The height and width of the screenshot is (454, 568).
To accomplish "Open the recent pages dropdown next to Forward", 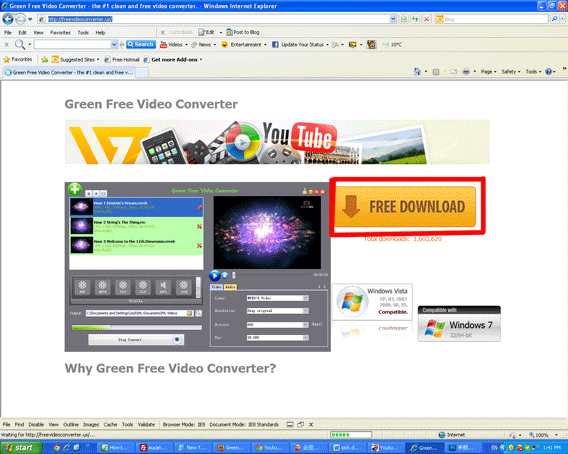I will (30, 19).
